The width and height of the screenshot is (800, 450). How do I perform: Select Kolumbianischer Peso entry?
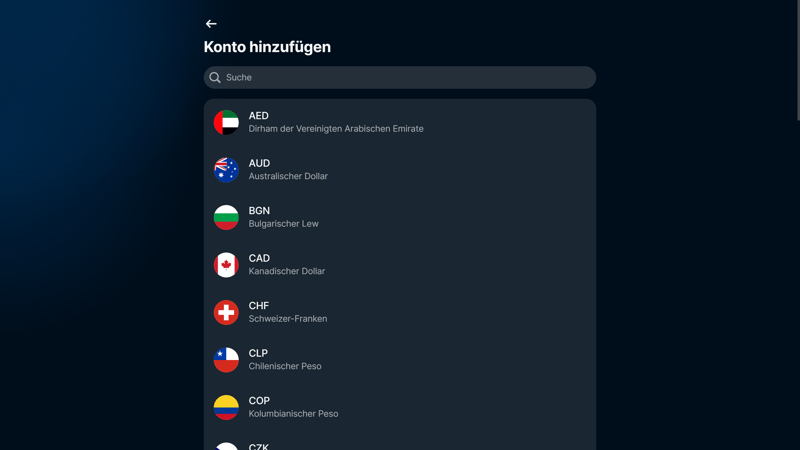[293, 414]
